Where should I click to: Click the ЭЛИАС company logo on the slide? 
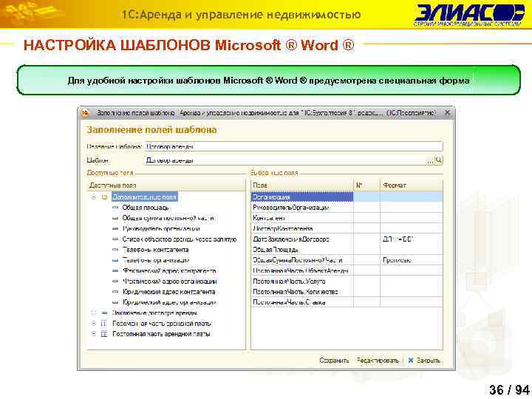[469, 15]
